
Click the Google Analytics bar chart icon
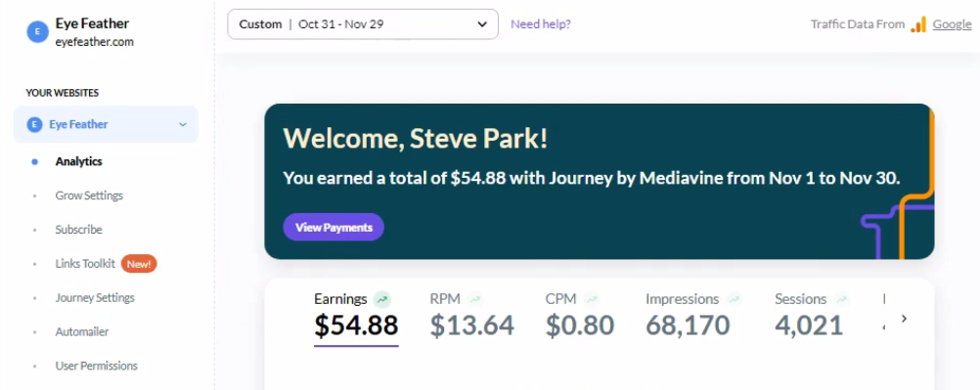pyautogui.click(x=918, y=24)
